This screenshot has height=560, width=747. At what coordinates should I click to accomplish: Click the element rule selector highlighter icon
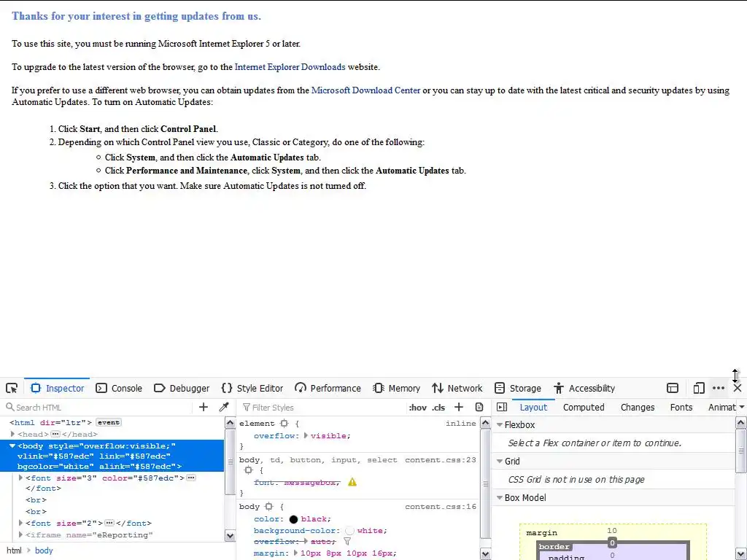(x=284, y=424)
